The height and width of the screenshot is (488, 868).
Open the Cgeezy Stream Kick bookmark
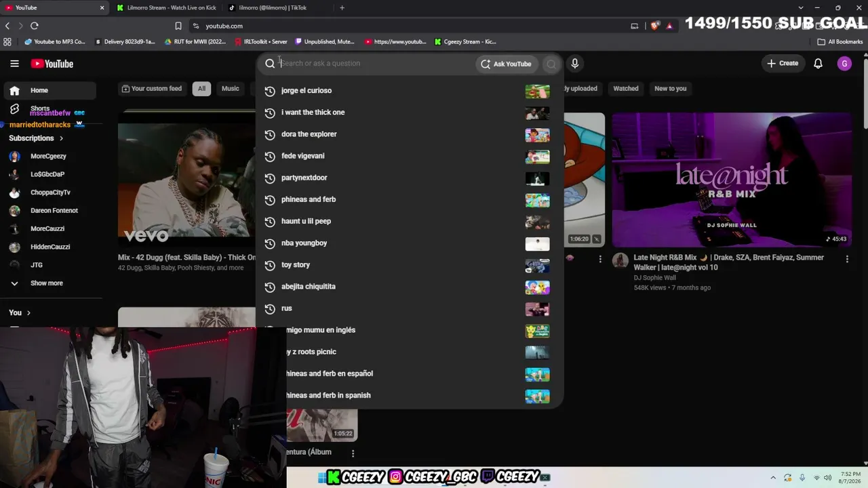[465, 41]
